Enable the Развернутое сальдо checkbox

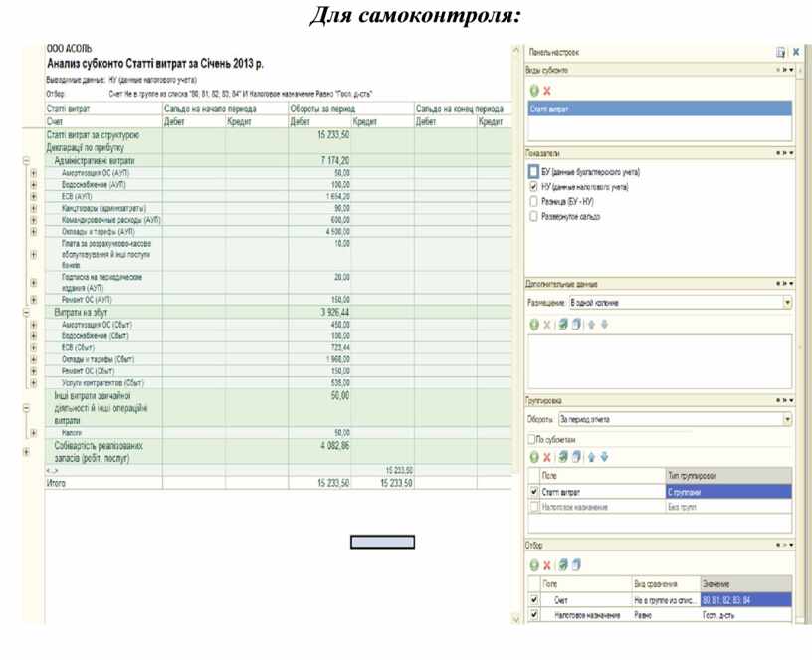click(x=534, y=217)
